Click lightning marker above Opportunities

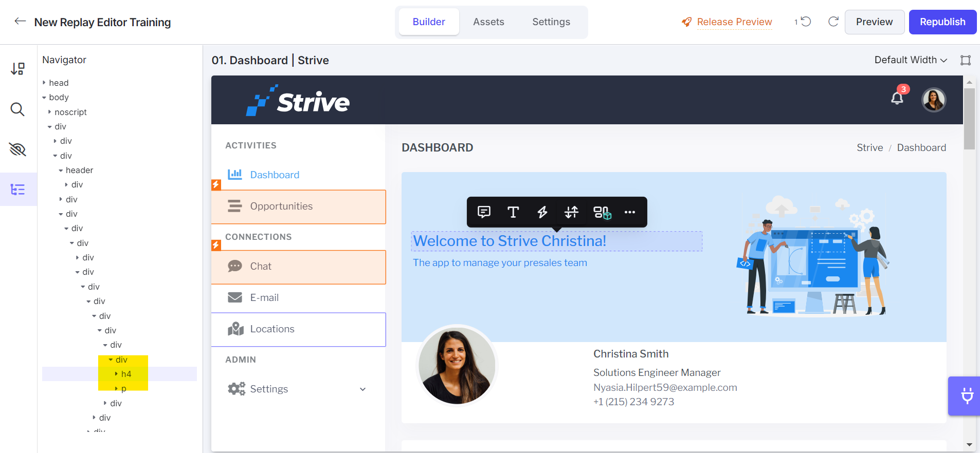216,185
